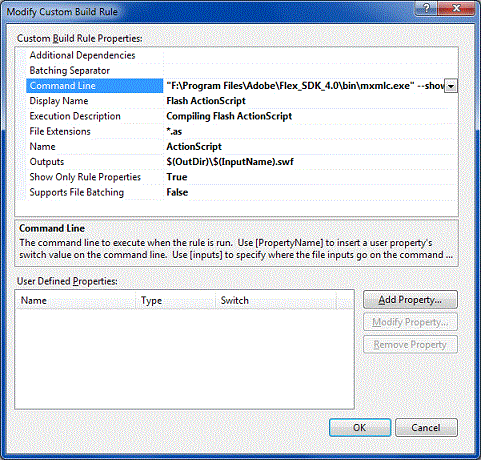Select Supports File Batching property label
The height and width of the screenshot is (460, 481).
tap(77, 192)
